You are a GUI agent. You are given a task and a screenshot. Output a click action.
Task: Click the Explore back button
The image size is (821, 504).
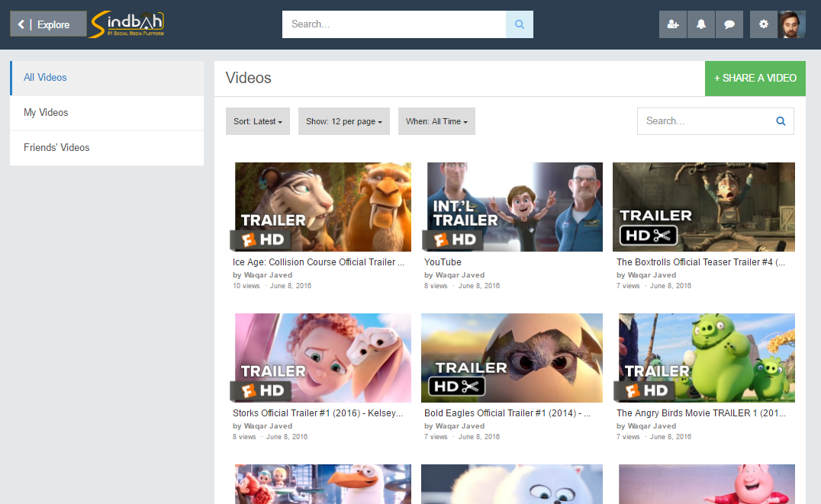pos(48,24)
